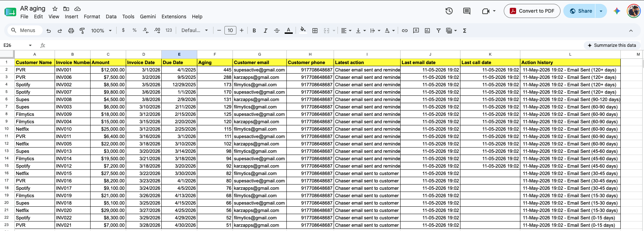Open version history clock icon
The width and height of the screenshot is (644, 231).
(449, 11)
